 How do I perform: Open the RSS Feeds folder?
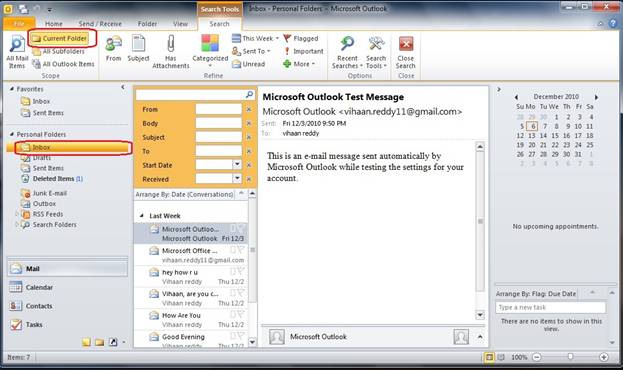(42, 214)
